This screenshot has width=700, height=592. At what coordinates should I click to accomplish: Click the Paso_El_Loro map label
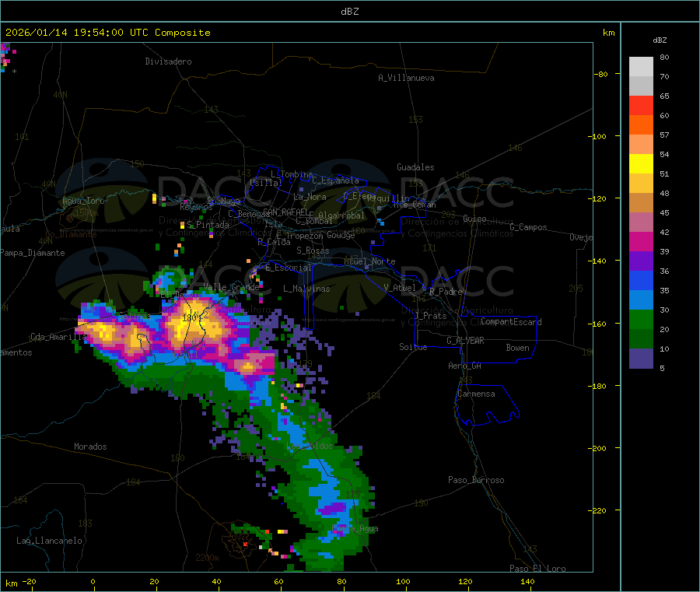537,569
